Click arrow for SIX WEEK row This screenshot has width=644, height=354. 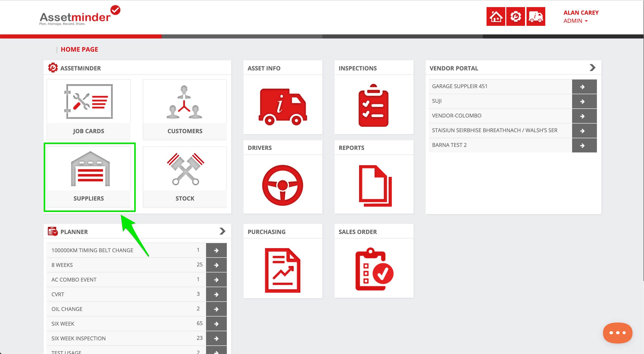(216, 324)
